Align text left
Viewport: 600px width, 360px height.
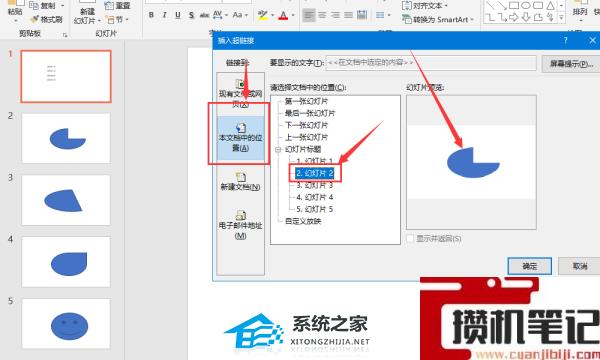pyautogui.click(x=309, y=15)
